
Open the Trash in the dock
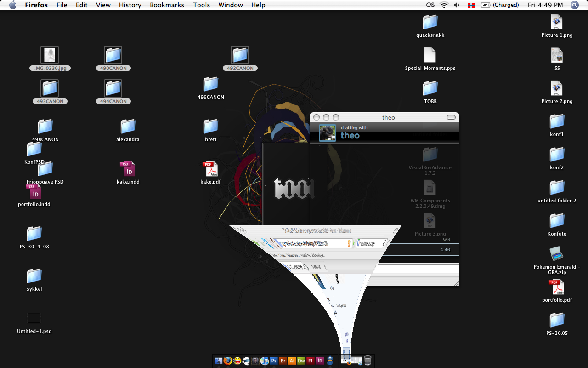point(367,361)
